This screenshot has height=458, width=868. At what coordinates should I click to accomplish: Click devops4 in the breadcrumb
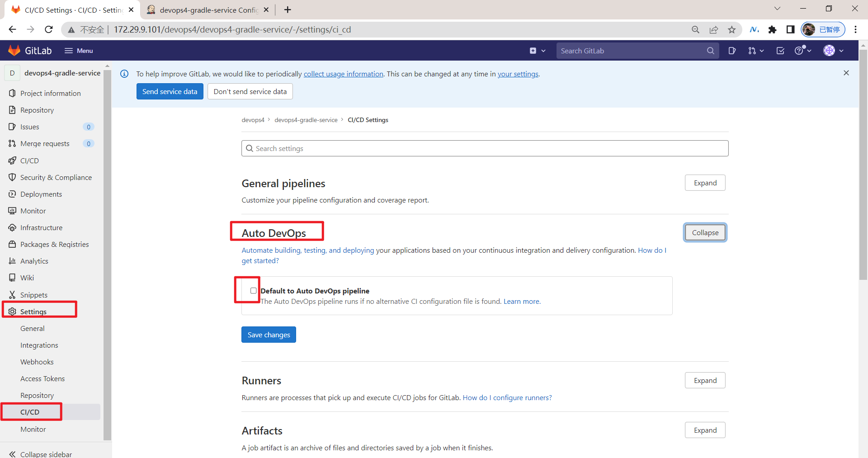(x=253, y=120)
